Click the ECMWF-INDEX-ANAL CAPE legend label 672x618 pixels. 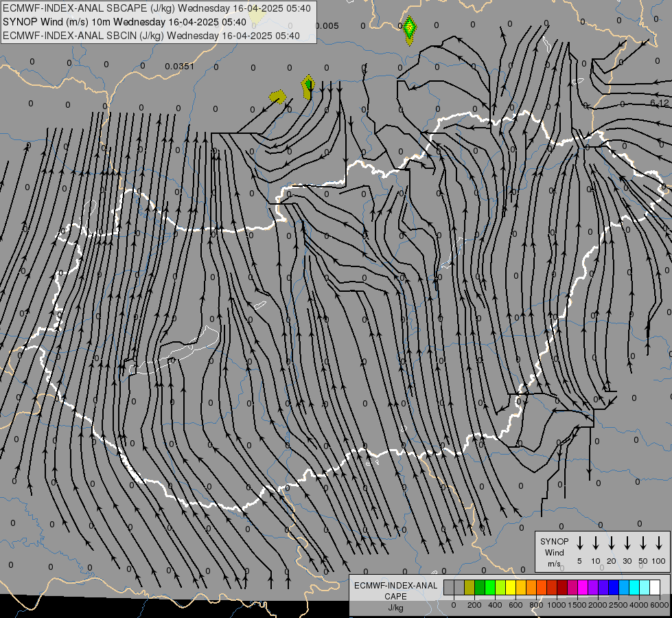click(x=395, y=591)
